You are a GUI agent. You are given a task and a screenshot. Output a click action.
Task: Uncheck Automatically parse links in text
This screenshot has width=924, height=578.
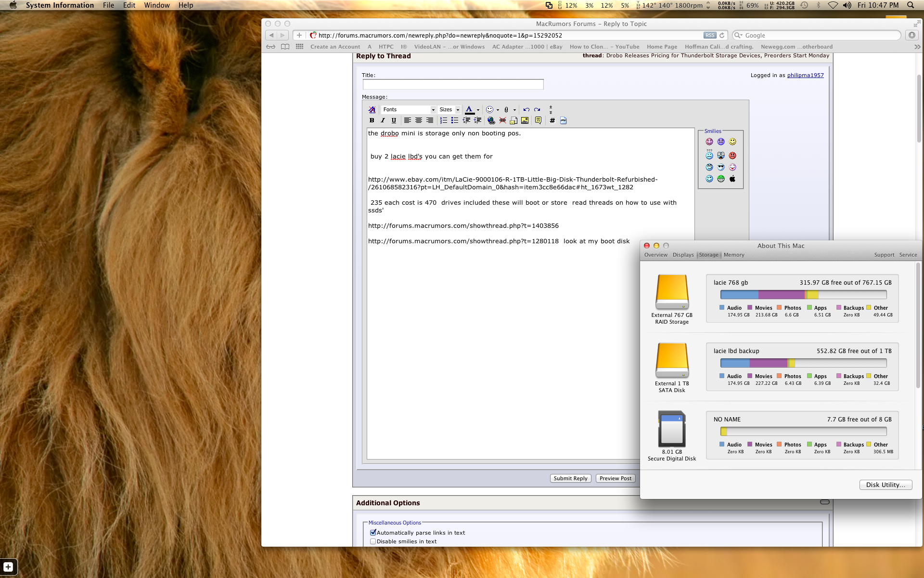[373, 533]
